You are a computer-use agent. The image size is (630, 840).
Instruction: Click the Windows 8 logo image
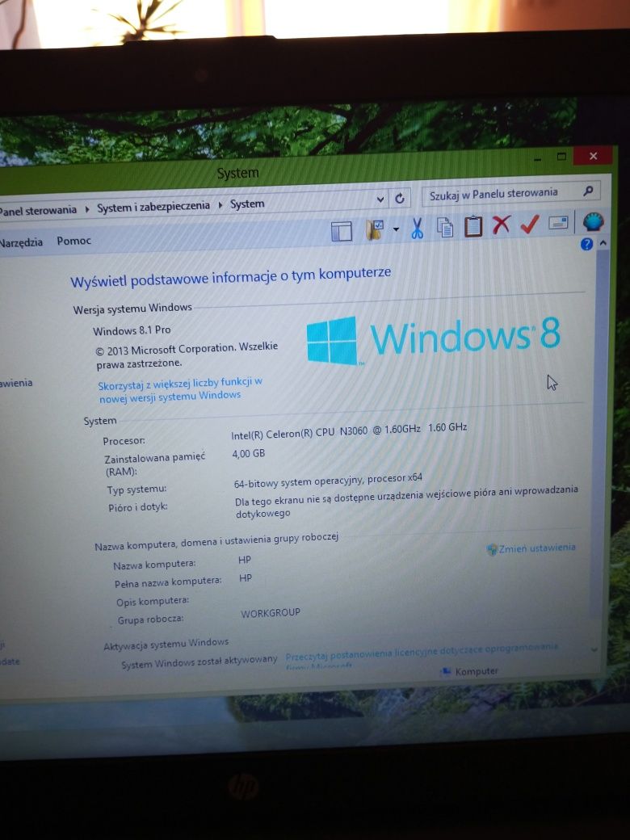click(x=434, y=340)
